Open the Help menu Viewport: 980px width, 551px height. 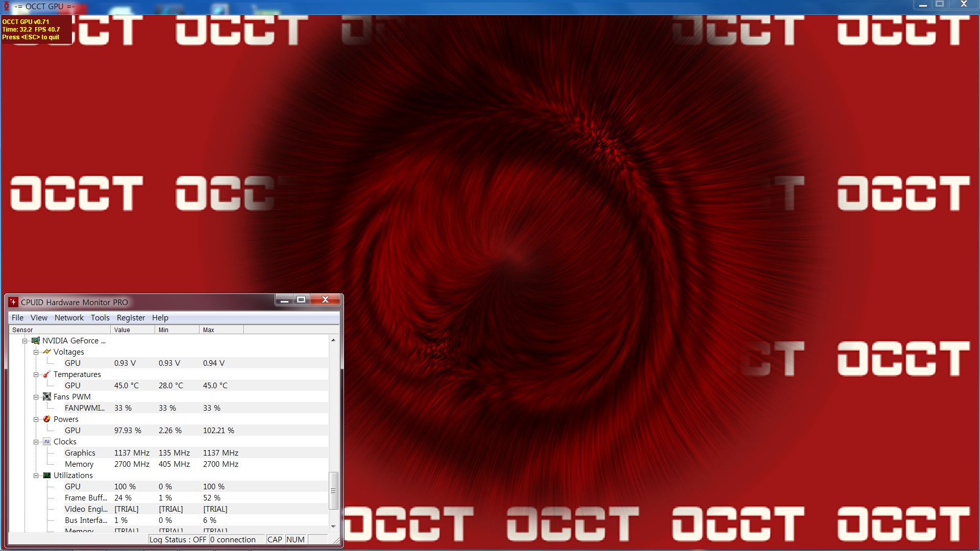[160, 318]
